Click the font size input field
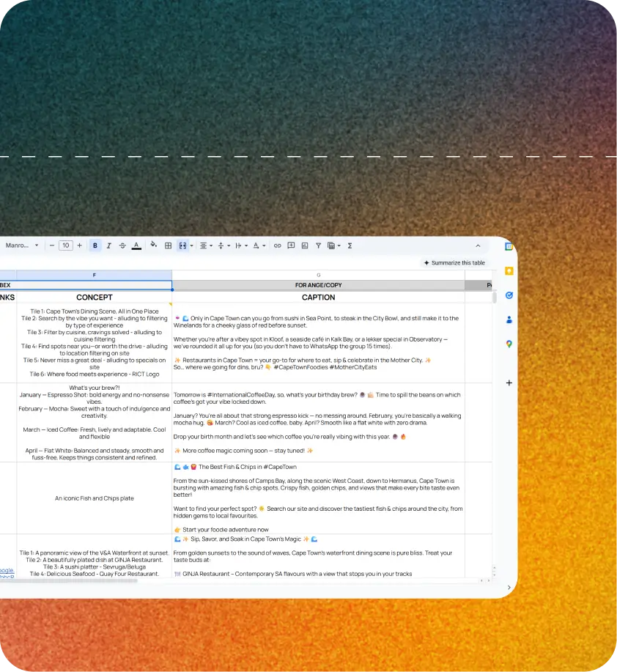Viewport: 617px width, 672px height. pyautogui.click(x=66, y=245)
